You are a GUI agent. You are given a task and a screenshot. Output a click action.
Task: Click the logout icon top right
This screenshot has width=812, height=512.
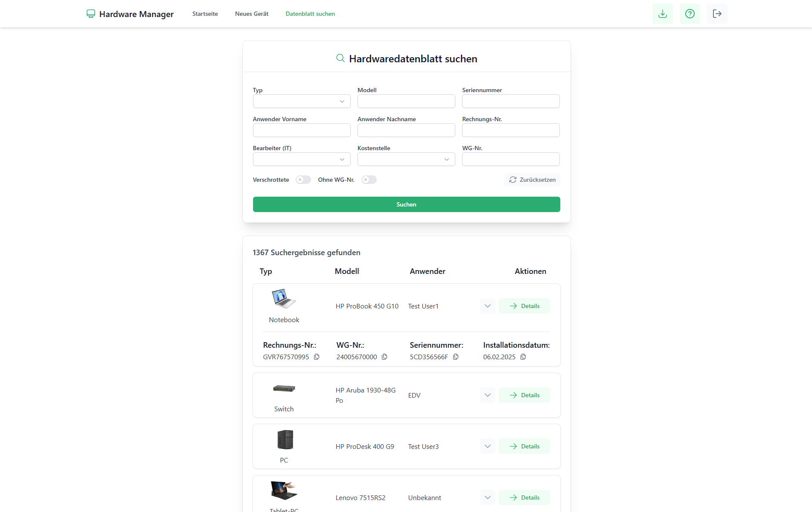(717, 13)
